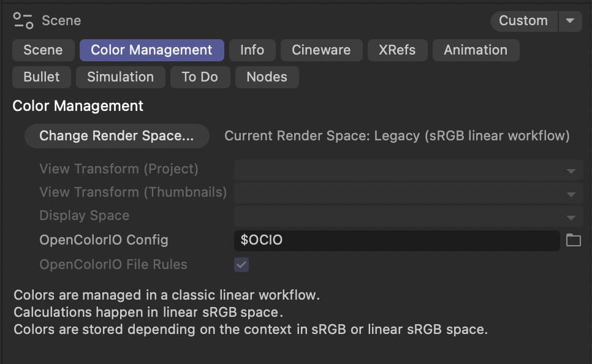Image resolution: width=592 pixels, height=364 pixels.
Task: Click the Custom preset button
Action: pyautogui.click(x=524, y=21)
